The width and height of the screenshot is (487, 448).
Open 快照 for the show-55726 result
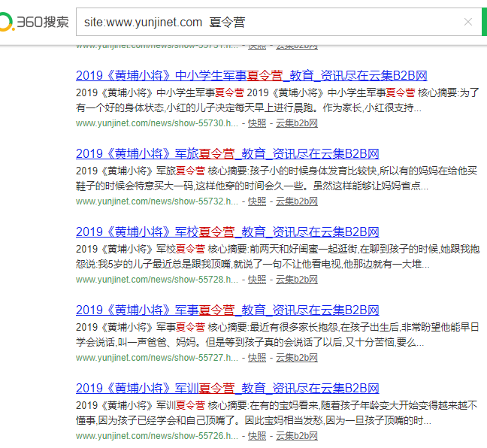pos(257,436)
